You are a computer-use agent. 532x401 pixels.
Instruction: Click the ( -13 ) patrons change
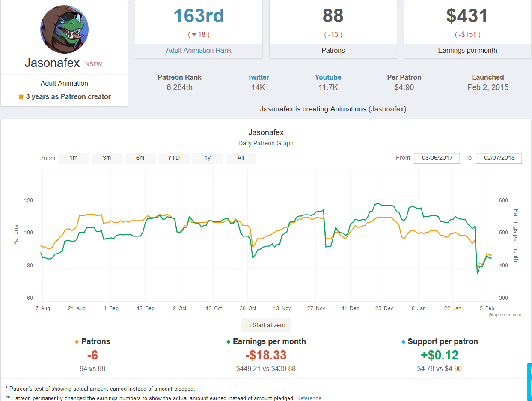(333, 35)
